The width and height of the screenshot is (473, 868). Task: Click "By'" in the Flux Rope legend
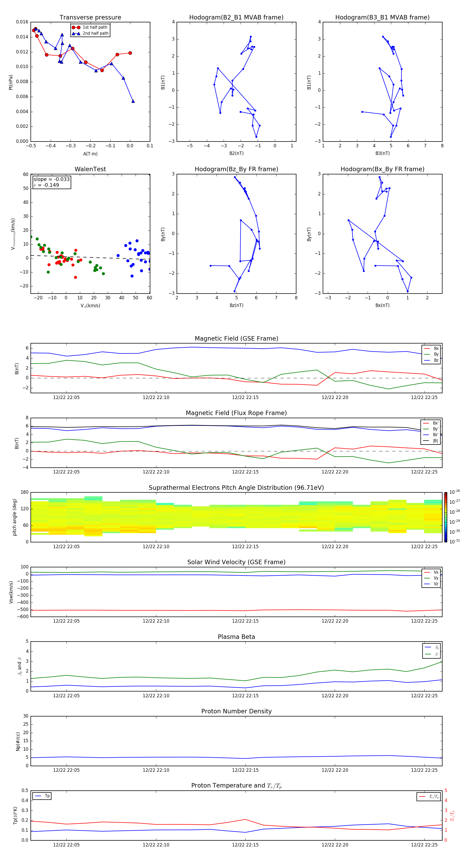point(436,429)
